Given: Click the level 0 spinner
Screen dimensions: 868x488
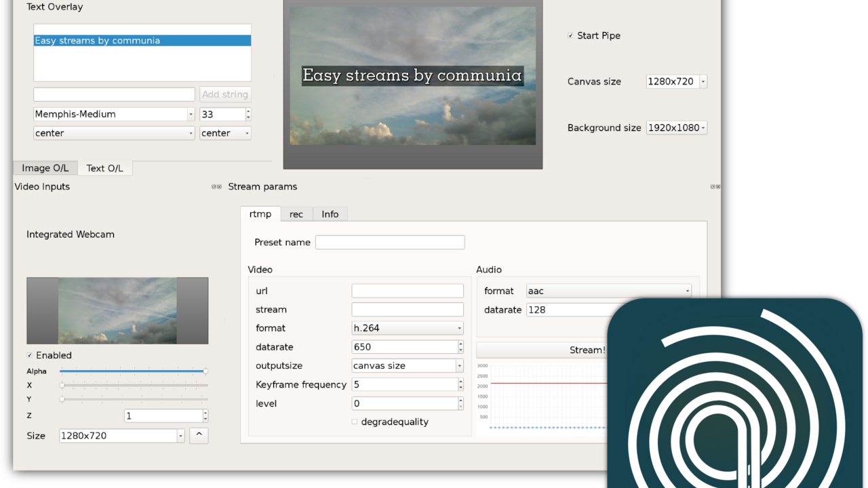Looking at the screenshot, I should tap(408, 403).
